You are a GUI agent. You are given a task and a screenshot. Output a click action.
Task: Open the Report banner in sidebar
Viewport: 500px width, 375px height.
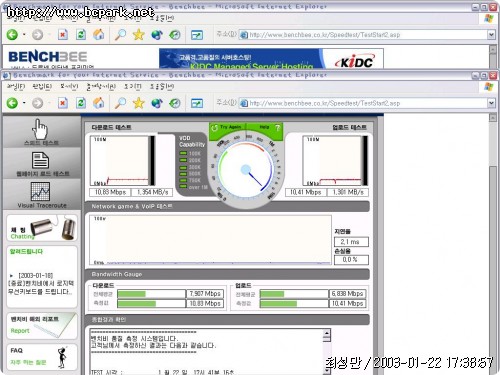[x=42, y=326]
